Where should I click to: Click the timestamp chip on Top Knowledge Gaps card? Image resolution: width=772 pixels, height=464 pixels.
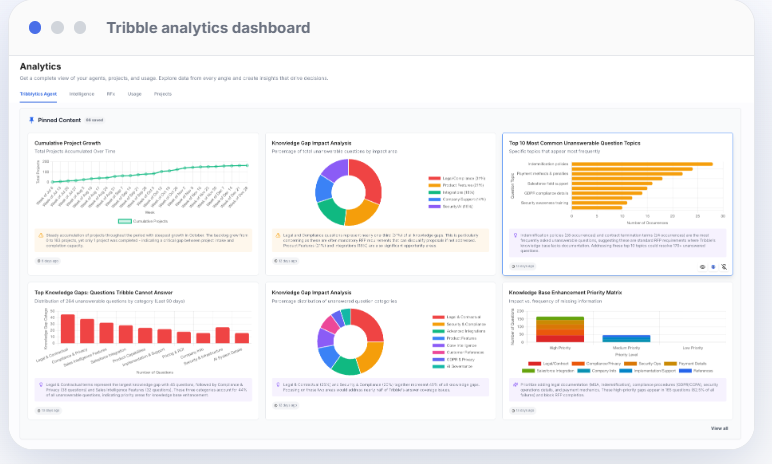tap(48, 410)
